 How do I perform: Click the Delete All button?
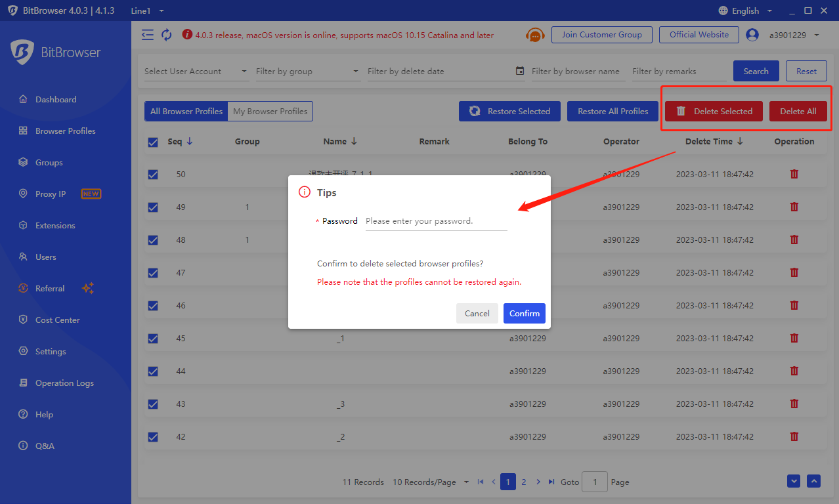(x=798, y=111)
